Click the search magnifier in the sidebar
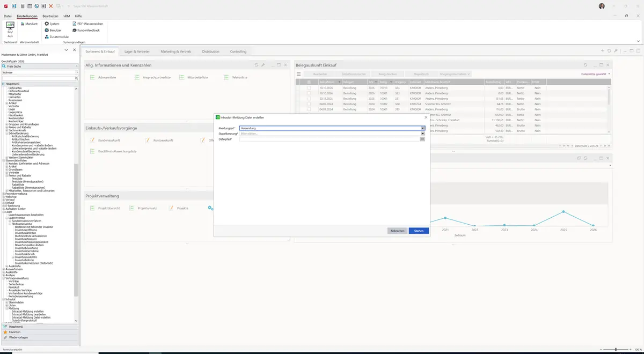Screen dimensions: 644x354 point(76,78)
